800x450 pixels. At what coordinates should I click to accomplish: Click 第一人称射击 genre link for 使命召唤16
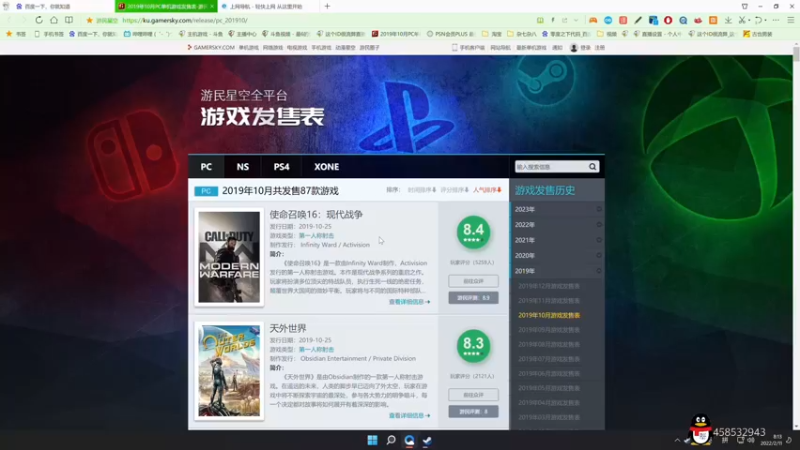coord(316,236)
